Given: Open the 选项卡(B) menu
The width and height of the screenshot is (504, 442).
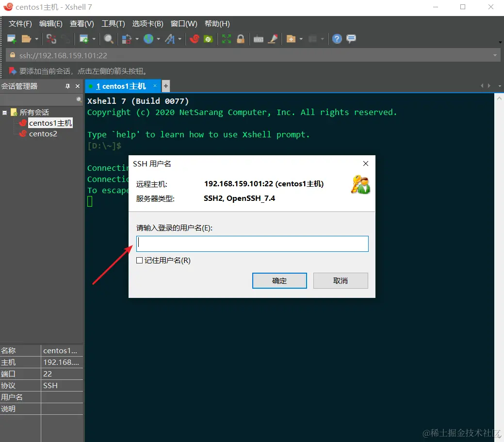Looking at the screenshot, I should pos(147,24).
